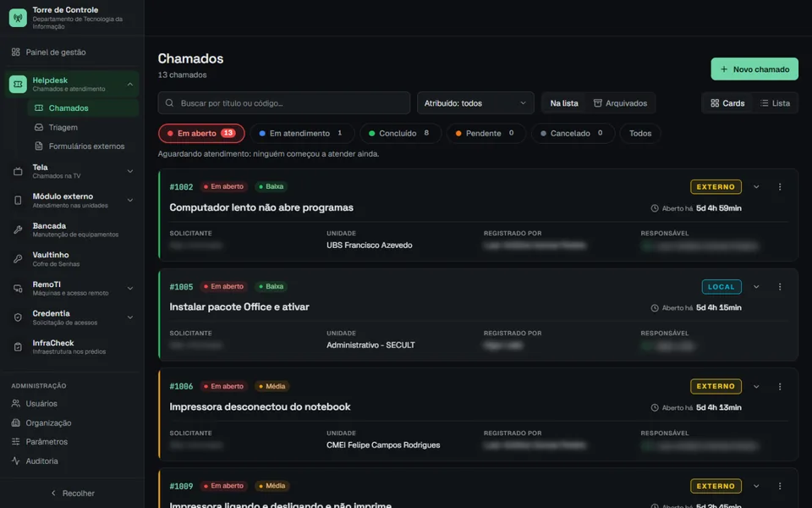
Task: Open Usuários in Administração
Action: [x=41, y=403]
